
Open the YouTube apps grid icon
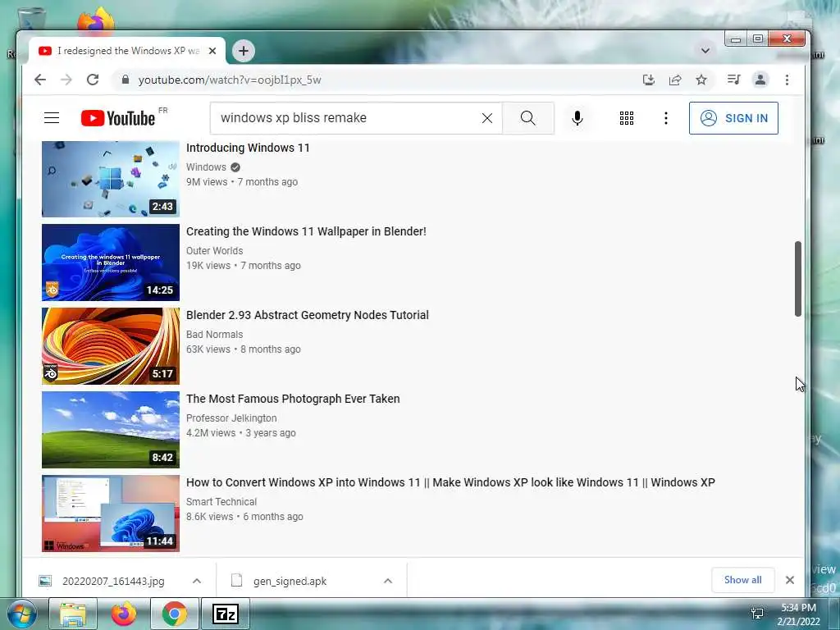click(626, 118)
